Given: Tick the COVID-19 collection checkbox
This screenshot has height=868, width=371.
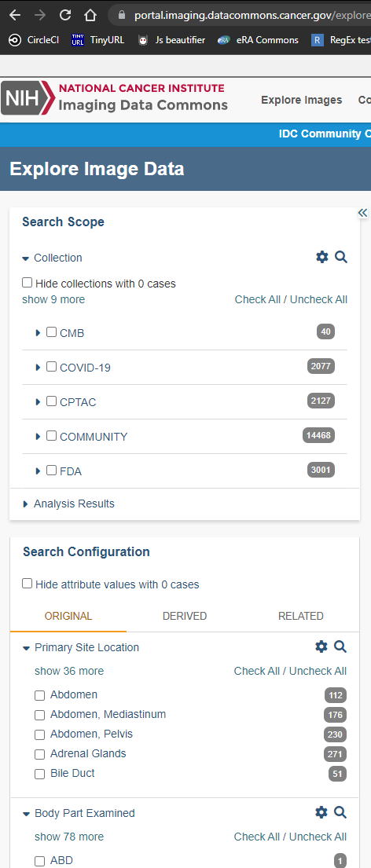Looking at the screenshot, I should (52, 367).
